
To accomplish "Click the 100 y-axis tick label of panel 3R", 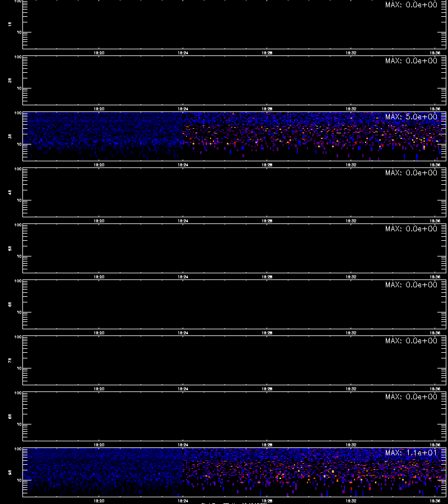I will (18, 113).
